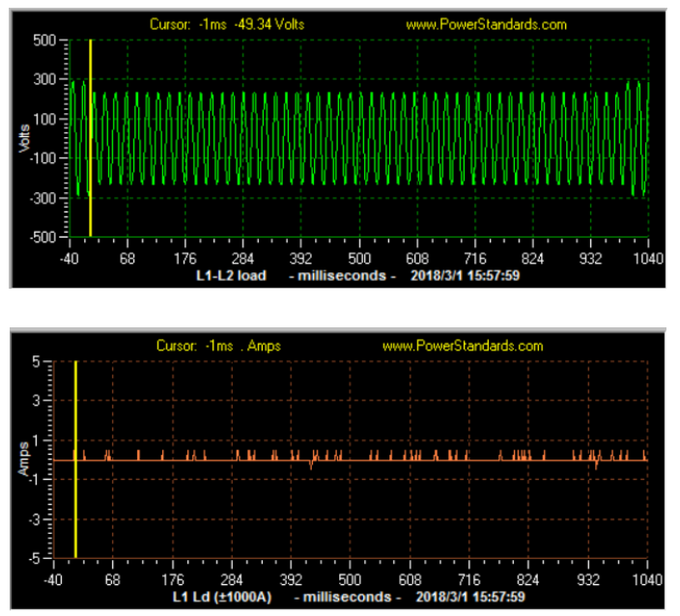This screenshot has height=616, width=680.
Task: Click the timestamp under the Amps chart
Action: [468, 597]
